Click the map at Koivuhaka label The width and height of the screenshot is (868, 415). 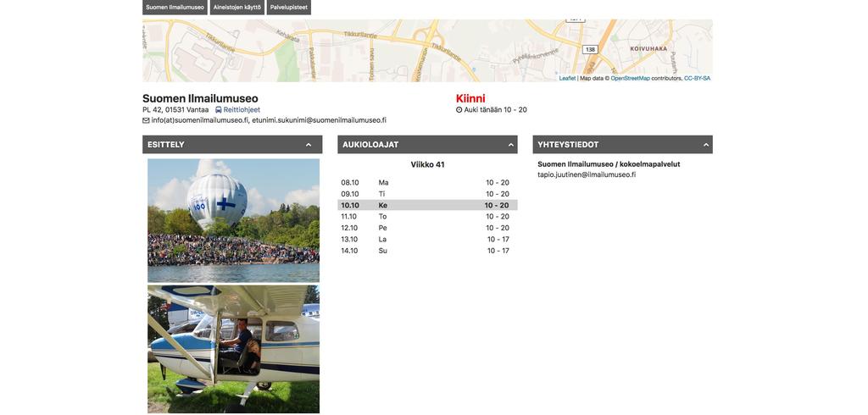648,48
